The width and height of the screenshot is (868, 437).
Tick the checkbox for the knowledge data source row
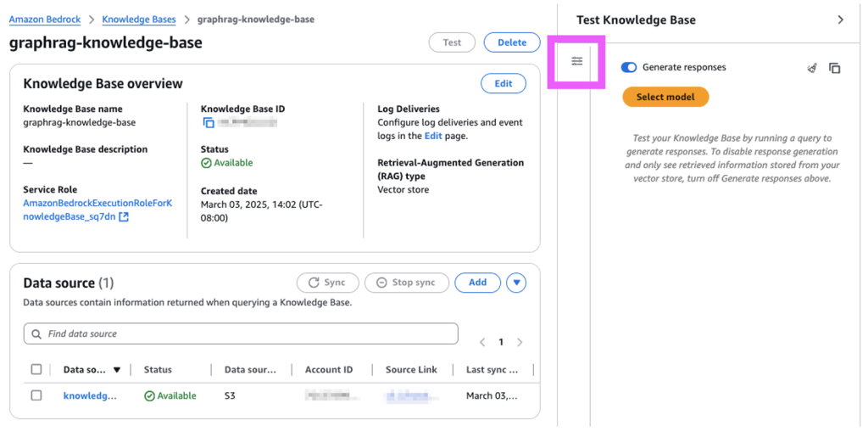(36, 395)
